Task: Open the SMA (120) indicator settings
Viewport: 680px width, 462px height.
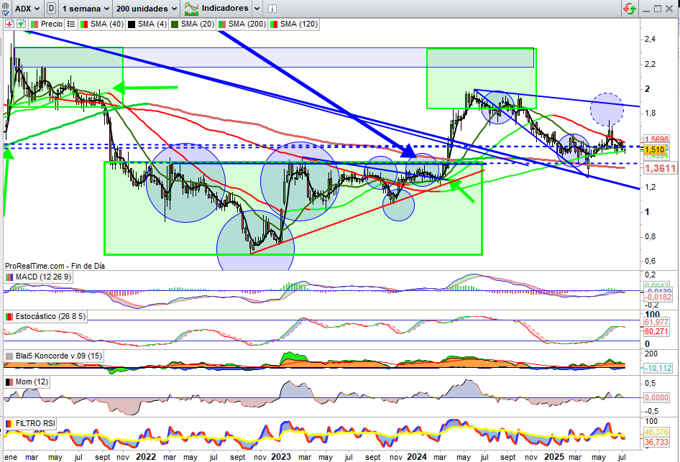Action: click(x=299, y=24)
